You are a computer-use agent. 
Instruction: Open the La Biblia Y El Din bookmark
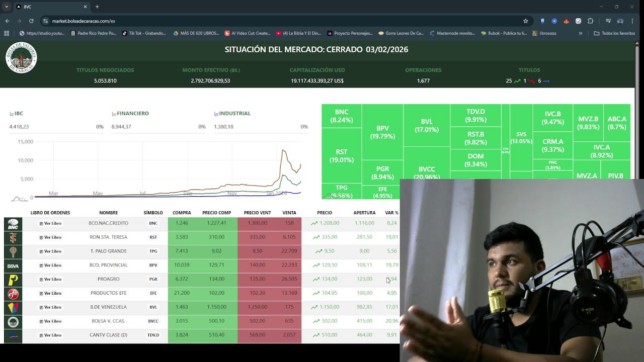click(298, 33)
